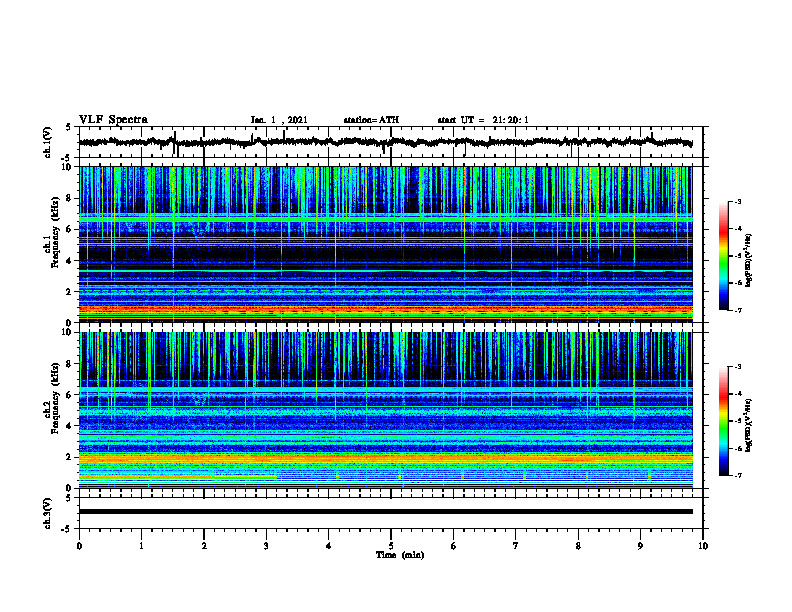Viewport: 792px width, 612px height.
Task: Click tick '3' on the Time axis
Action: pos(266,546)
